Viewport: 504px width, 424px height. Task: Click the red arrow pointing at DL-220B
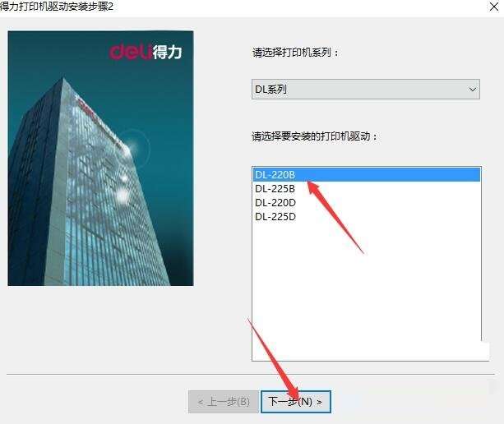[335, 217]
